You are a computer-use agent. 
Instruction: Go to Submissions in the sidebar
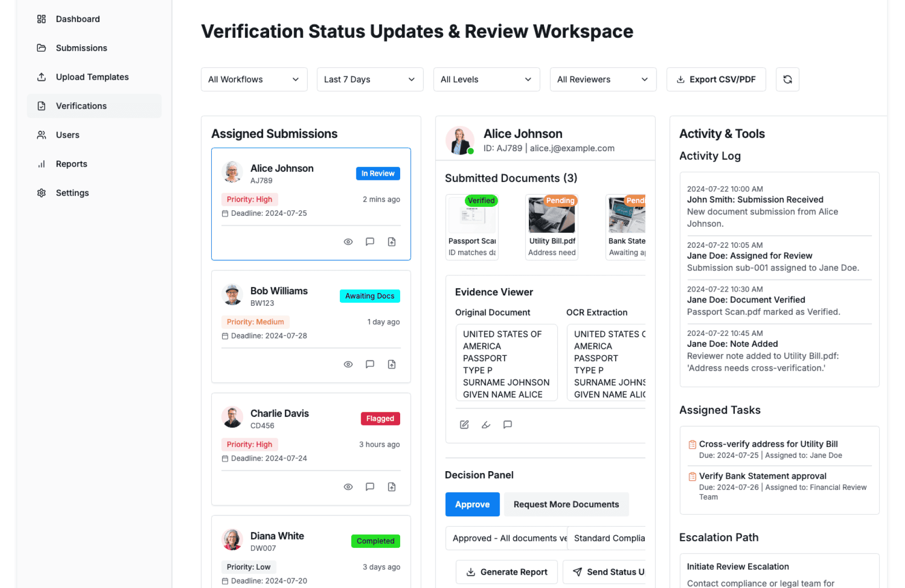[x=81, y=48]
